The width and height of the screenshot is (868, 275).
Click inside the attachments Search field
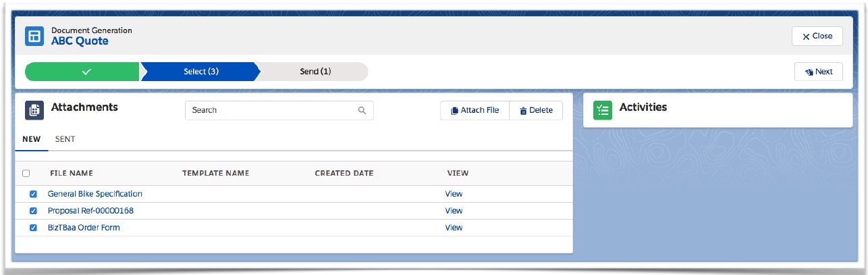click(x=270, y=110)
